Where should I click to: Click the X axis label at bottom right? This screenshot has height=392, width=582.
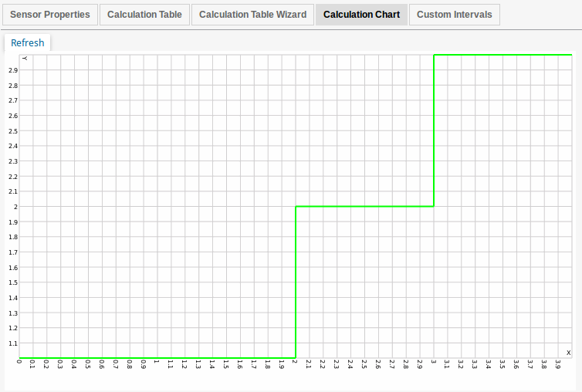coord(569,352)
